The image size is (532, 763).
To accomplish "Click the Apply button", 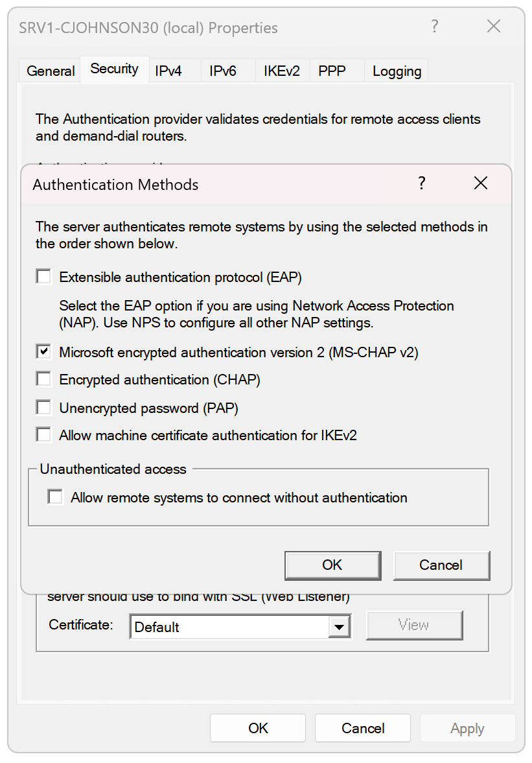I will point(467,727).
